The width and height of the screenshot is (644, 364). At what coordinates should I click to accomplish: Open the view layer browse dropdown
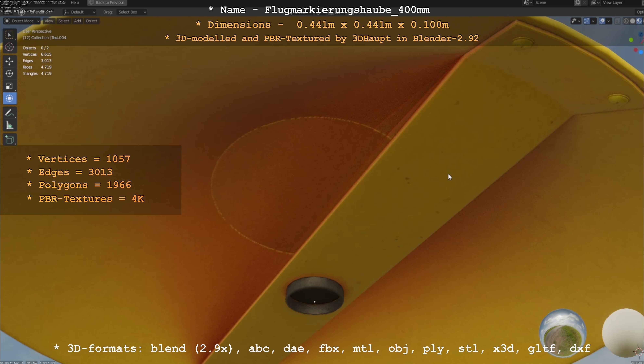(595, 2)
